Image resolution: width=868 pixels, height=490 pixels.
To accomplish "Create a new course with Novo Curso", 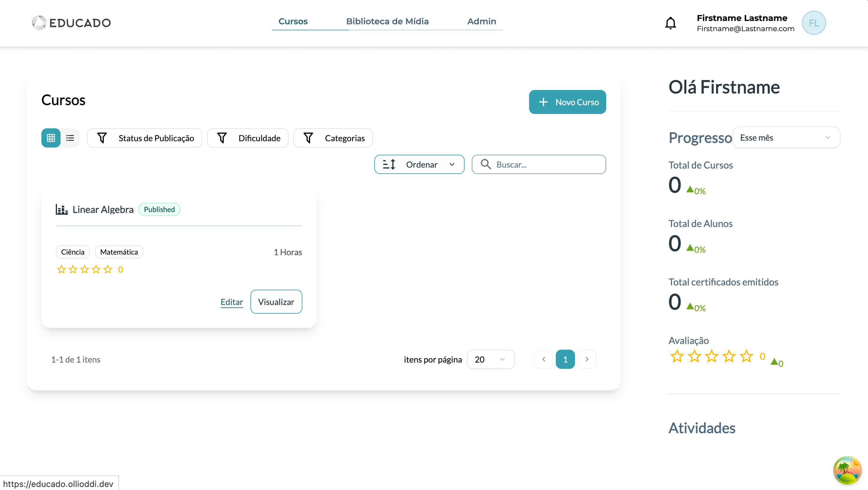I will tap(567, 102).
